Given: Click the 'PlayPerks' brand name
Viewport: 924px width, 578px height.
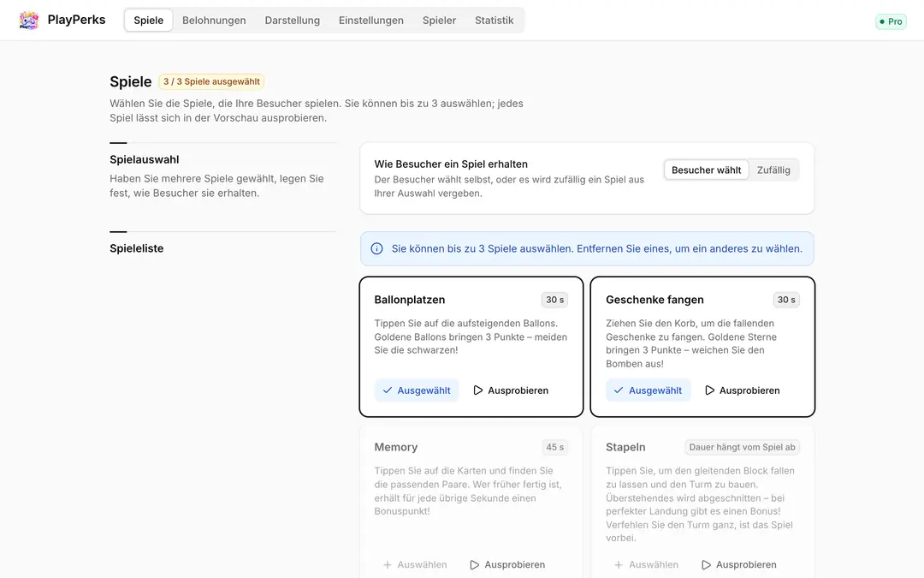Looking at the screenshot, I should pos(77,20).
